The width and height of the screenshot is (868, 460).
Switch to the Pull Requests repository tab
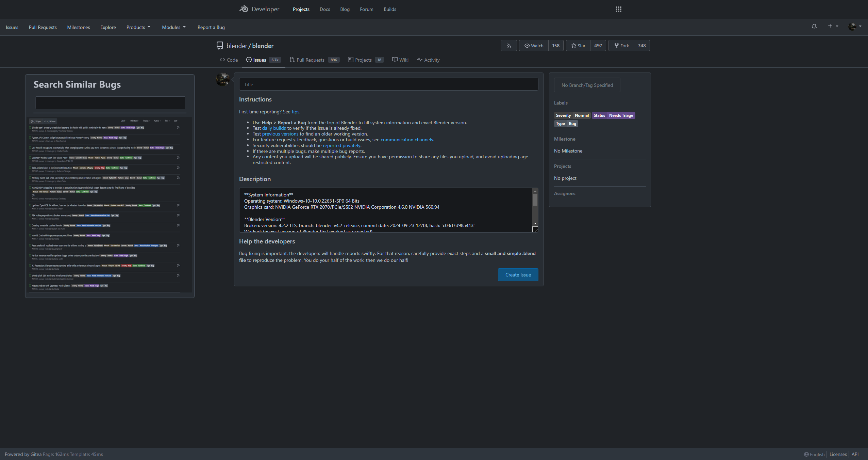pyautogui.click(x=314, y=60)
